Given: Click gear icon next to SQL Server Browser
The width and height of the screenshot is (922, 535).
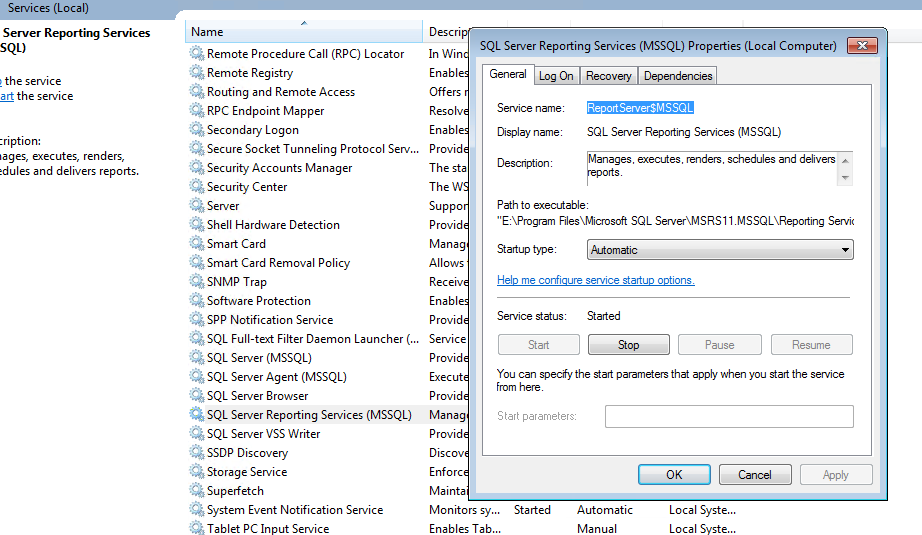Looking at the screenshot, I should [196, 396].
